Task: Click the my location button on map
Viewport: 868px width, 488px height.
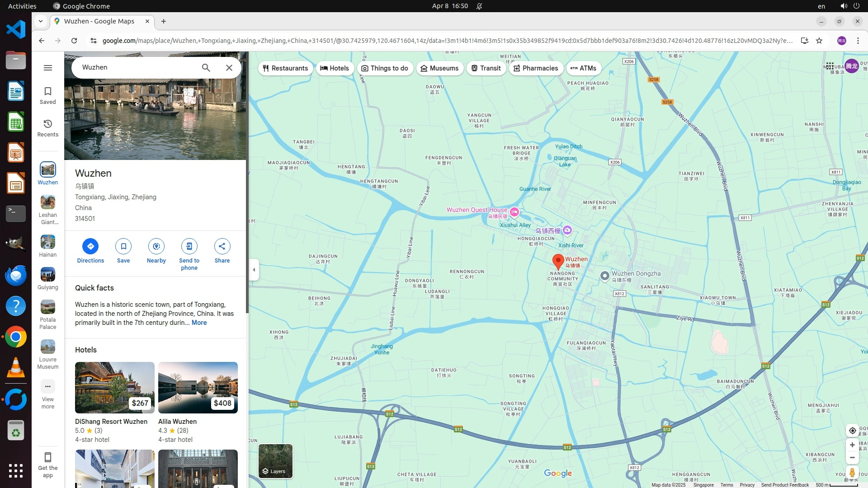Action: 852,431
